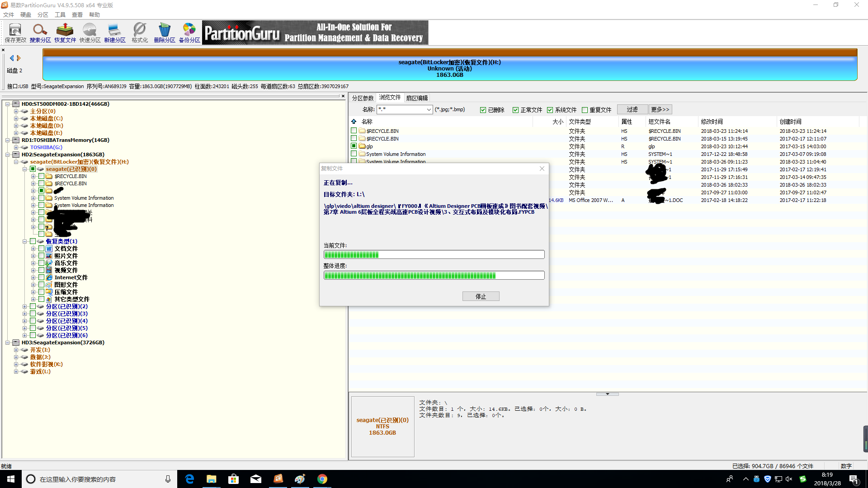
Task: Open Mail app from taskbar
Action: pos(256,479)
